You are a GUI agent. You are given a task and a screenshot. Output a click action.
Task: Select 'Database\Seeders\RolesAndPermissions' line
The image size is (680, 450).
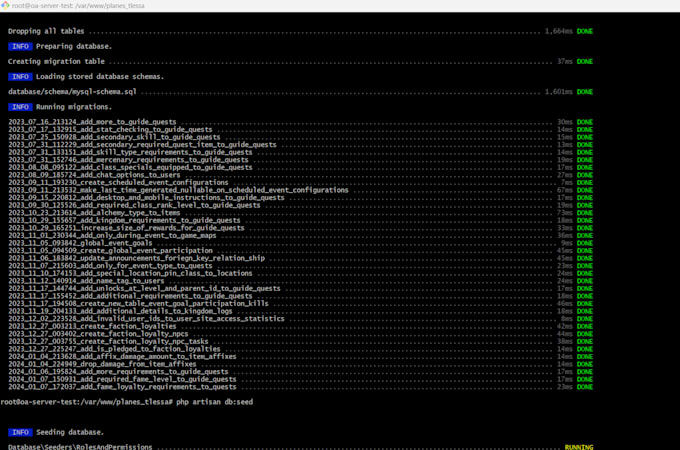[301, 447]
